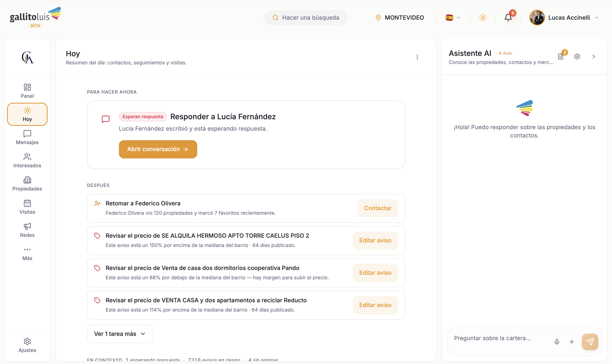Focus the Hacer una búsqueda search field
This screenshot has height=364, width=612.
pyautogui.click(x=306, y=18)
